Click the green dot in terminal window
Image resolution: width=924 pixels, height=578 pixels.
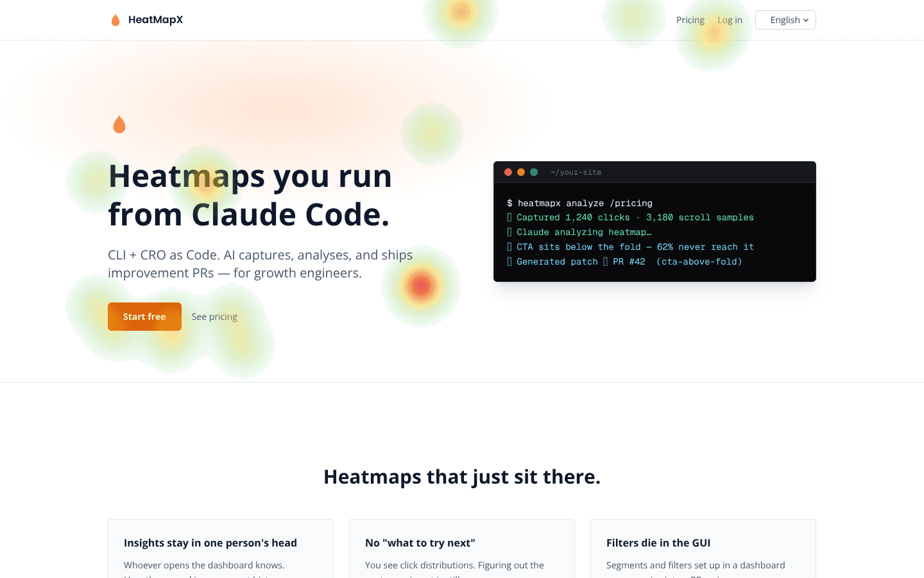coord(534,172)
